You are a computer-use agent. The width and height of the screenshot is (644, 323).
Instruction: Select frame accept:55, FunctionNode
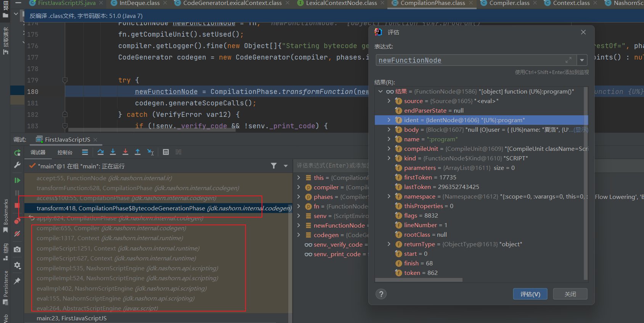156,178
